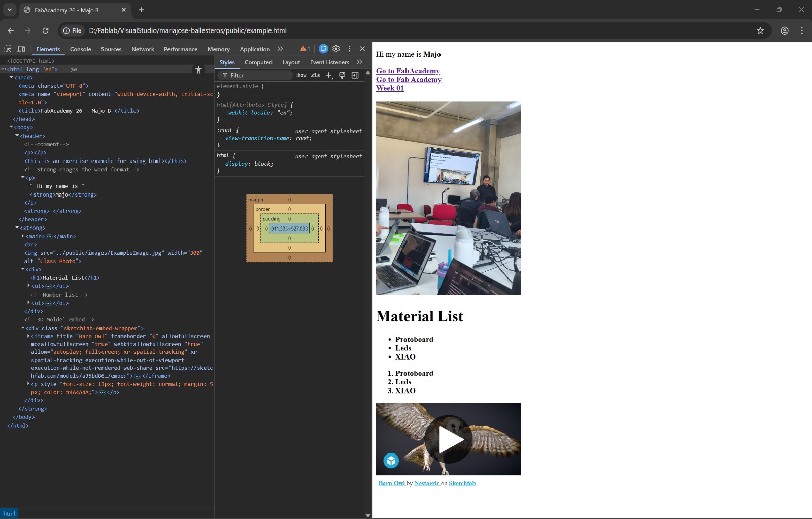Open the Chrome three-dot menu
Image resolution: width=812 pixels, height=519 pixels.
(802, 30)
